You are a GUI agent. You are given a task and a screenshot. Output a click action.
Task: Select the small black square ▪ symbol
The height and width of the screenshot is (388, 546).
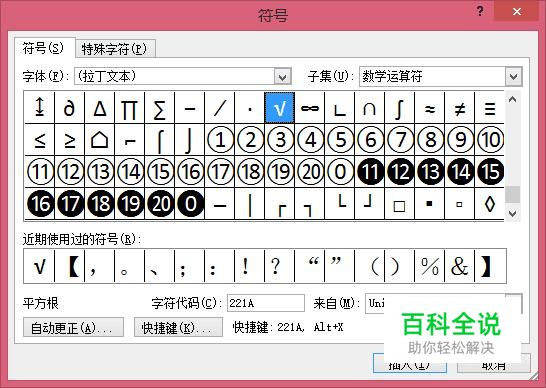[x=430, y=204]
